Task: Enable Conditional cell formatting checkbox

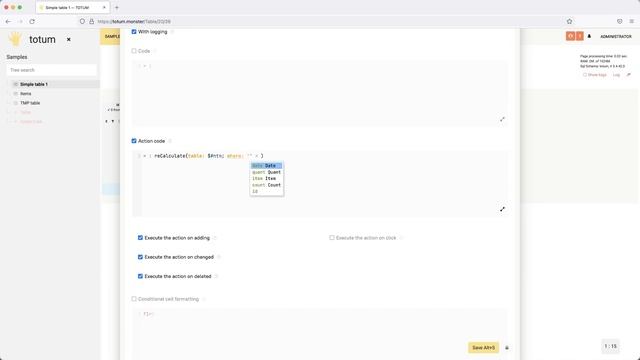Action: tap(134, 299)
